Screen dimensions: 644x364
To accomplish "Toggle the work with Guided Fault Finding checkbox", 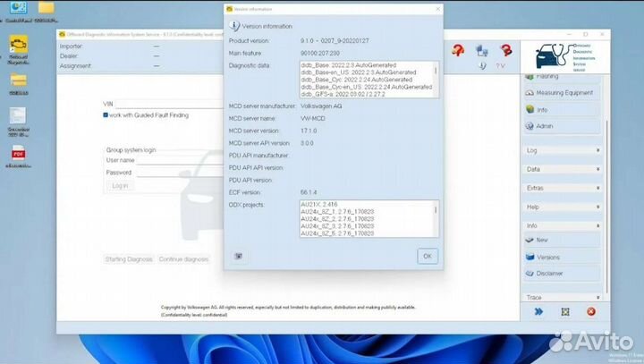I will click(106, 115).
